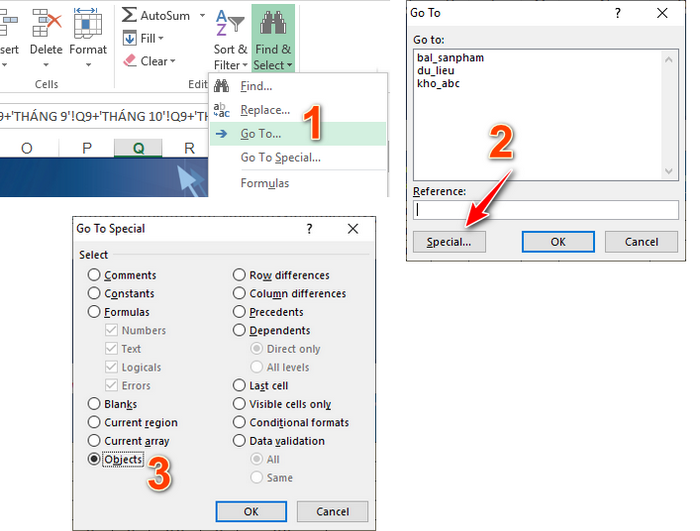Select the Comments radio button

point(94,275)
